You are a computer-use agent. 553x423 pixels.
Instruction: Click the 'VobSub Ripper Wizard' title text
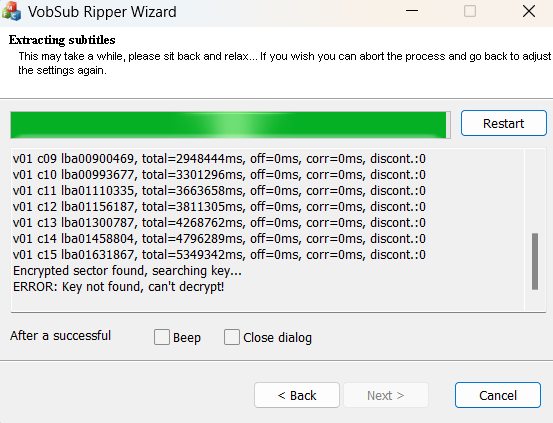pyautogui.click(x=102, y=12)
